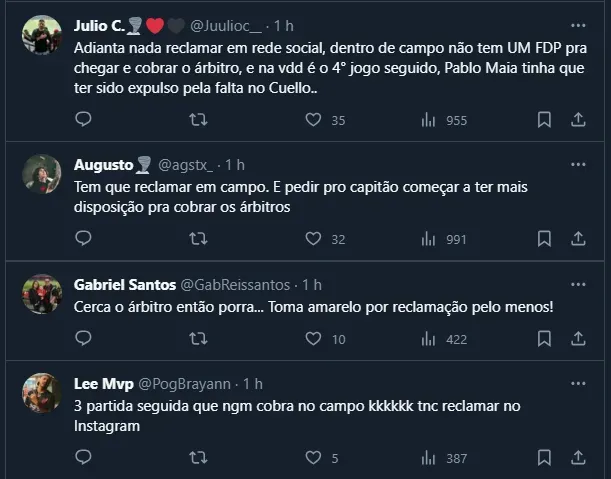Click Julio C.'s profile picture
Viewport: 611px width, 479px height.
(x=42, y=35)
